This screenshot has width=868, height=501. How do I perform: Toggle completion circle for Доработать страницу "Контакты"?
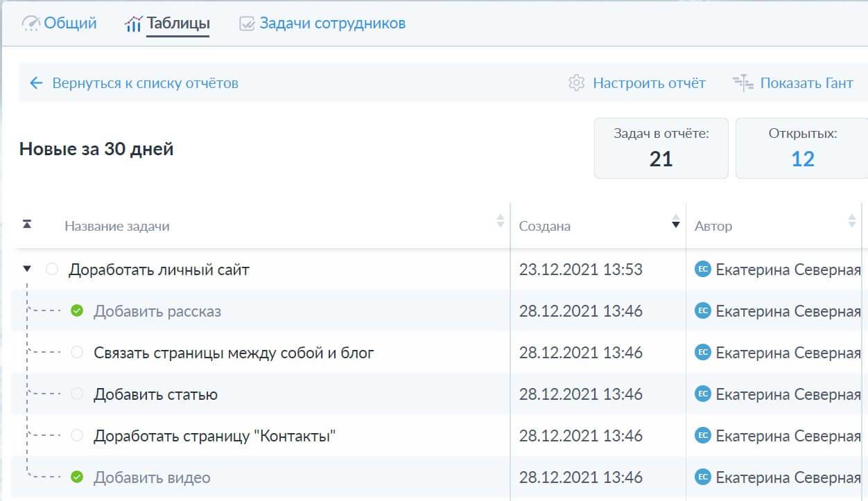coord(77,435)
